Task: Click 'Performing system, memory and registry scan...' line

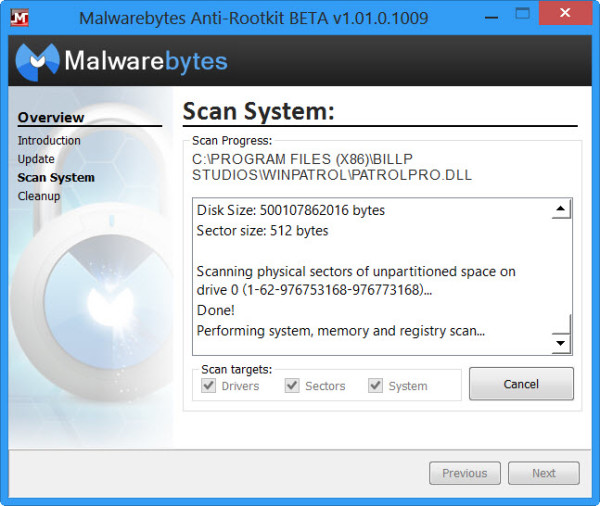Action: click(341, 331)
